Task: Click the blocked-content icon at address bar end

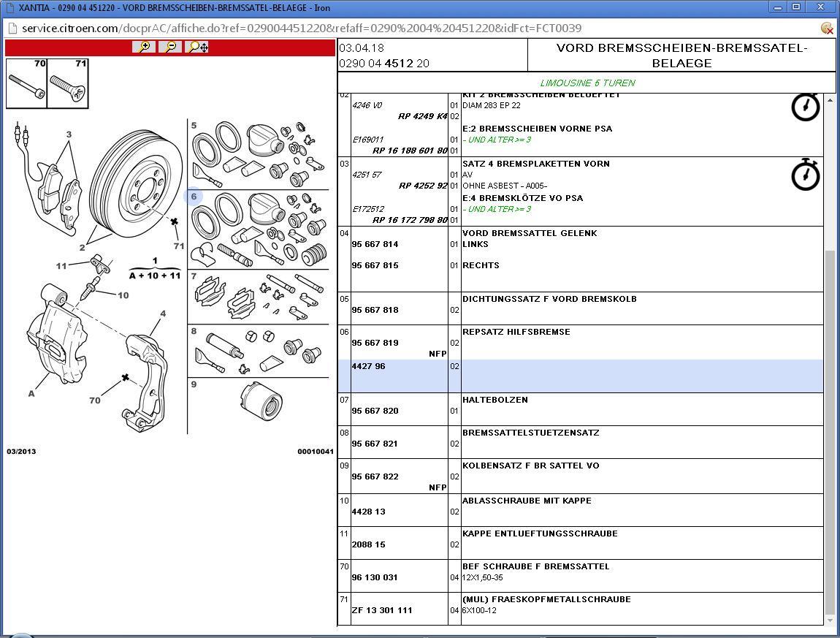Action: 827,29
